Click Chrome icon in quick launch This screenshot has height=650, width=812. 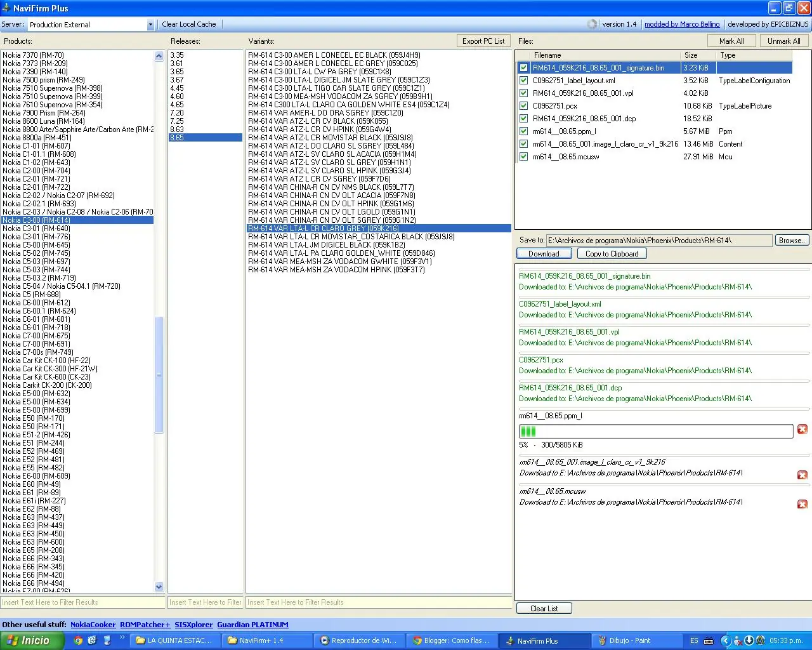tap(78, 640)
